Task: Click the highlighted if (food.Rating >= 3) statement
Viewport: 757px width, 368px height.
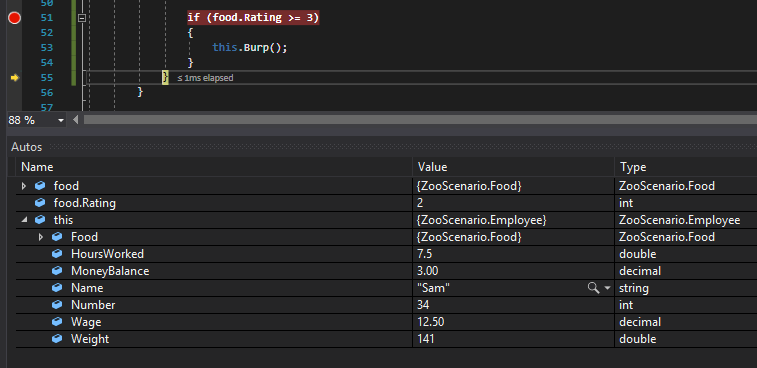Action: click(x=253, y=18)
